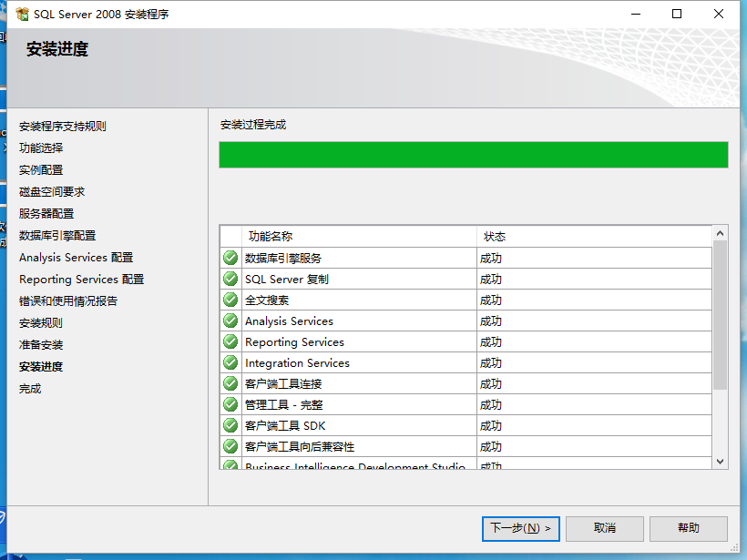Click the 安装过程完成 status label
This screenshot has width=747, height=560.
pyautogui.click(x=253, y=125)
